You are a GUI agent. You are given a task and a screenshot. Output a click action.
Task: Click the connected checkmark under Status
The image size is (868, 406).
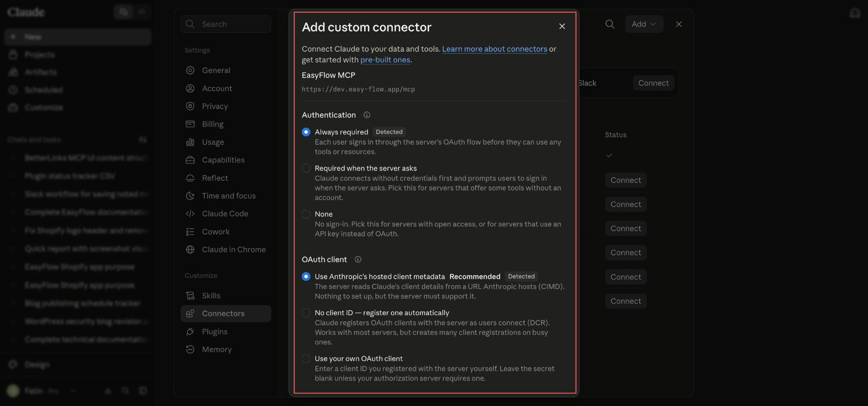coord(609,155)
